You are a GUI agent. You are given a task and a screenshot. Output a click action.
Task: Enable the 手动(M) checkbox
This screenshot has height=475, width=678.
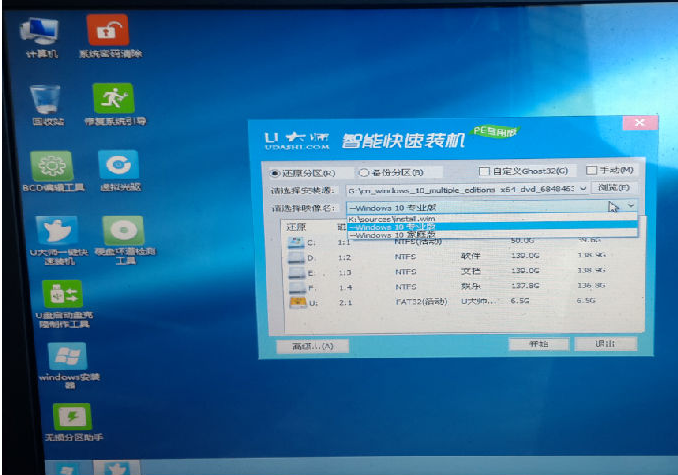click(x=591, y=170)
